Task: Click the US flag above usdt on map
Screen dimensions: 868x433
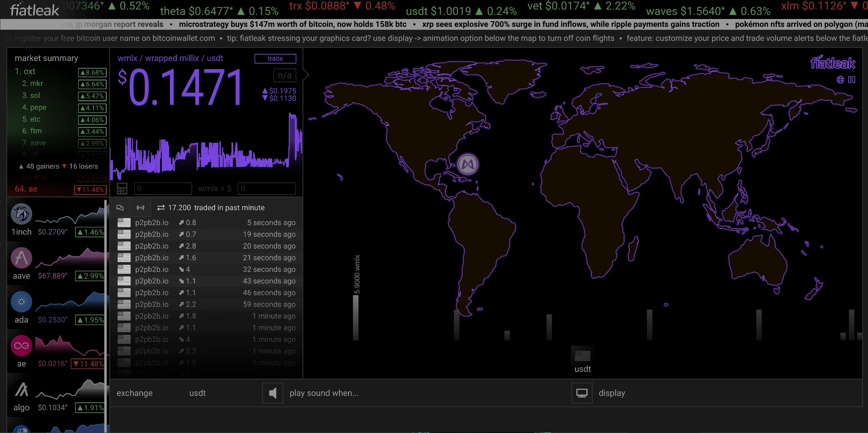Action: click(582, 356)
